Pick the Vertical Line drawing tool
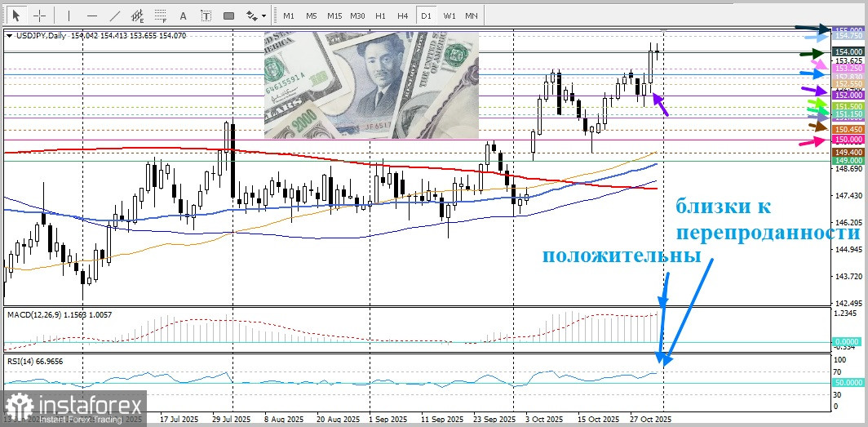The width and height of the screenshot is (868, 427). click(69, 16)
